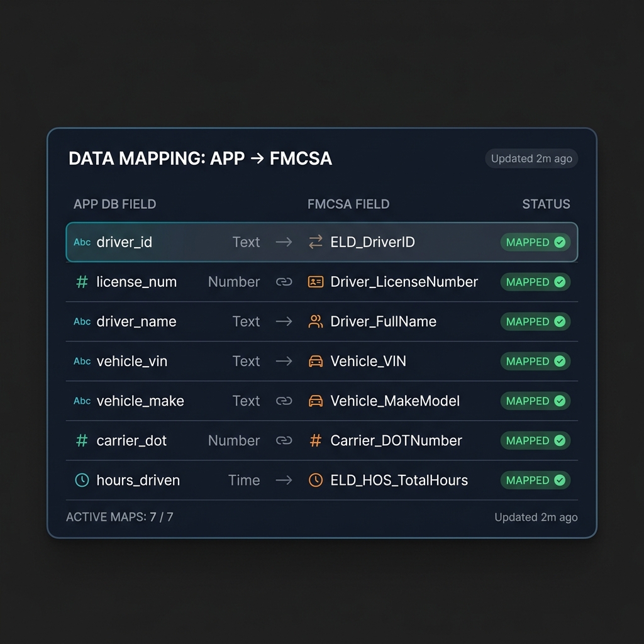
Task: Select the vehicle_make field name
Action: [x=140, y=401]
